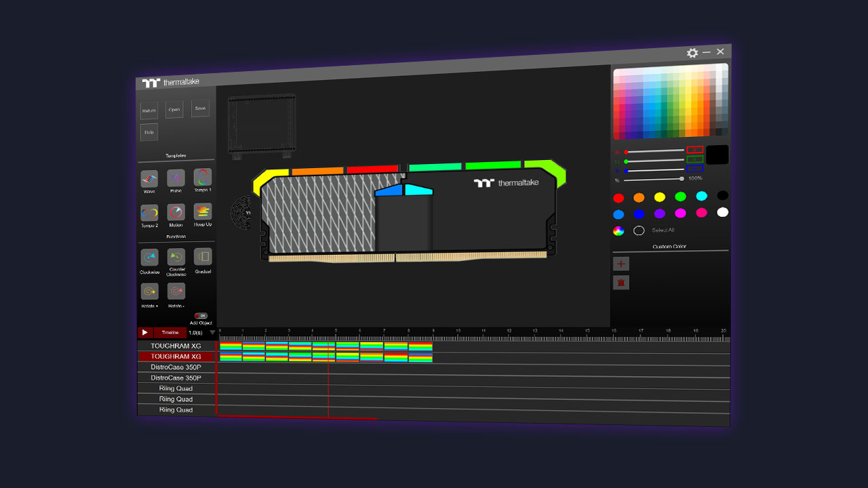The image size is (868, 488).
Task: Start playback with the timeline play button
Action: point(145,333)
